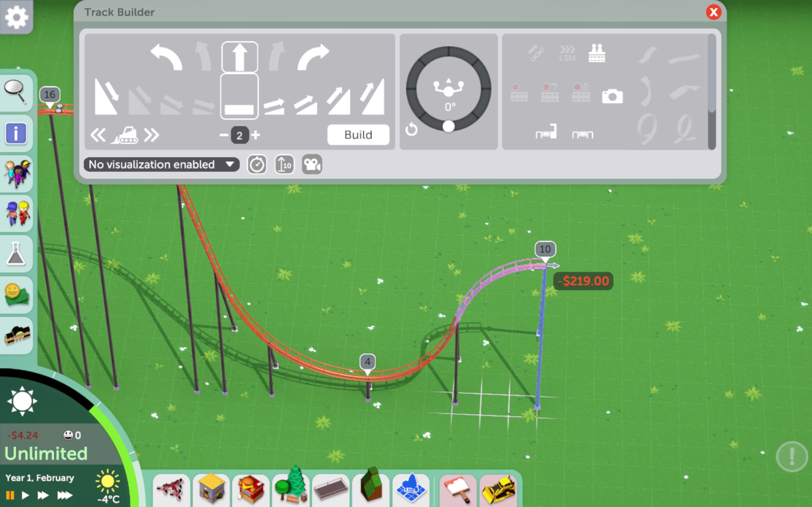The width and height of the screenshot is (812, 507).
Task: Insert a station platform segment
Action: pos(597,54)
